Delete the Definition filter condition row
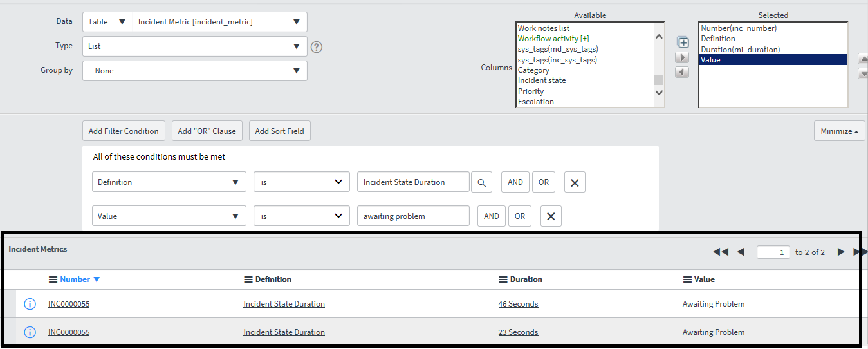 575,182
